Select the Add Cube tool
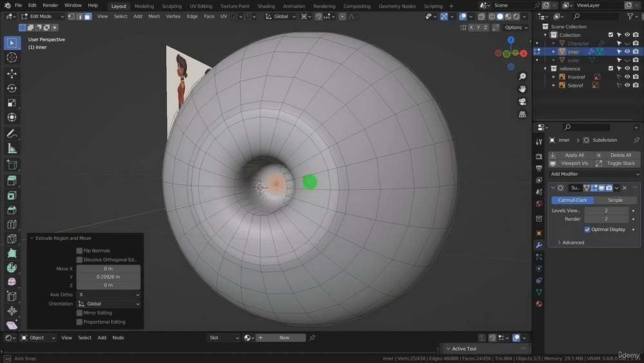The image size is (644, 363). point(12,165)
